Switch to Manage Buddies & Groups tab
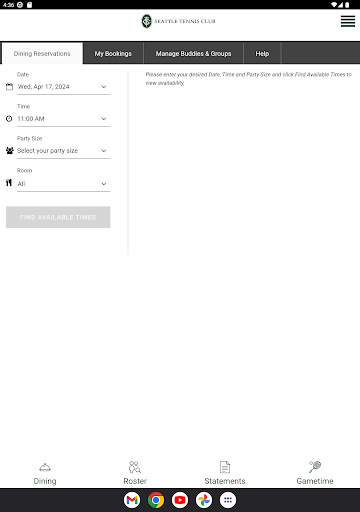The image size is (360, 512). point(193,53)
